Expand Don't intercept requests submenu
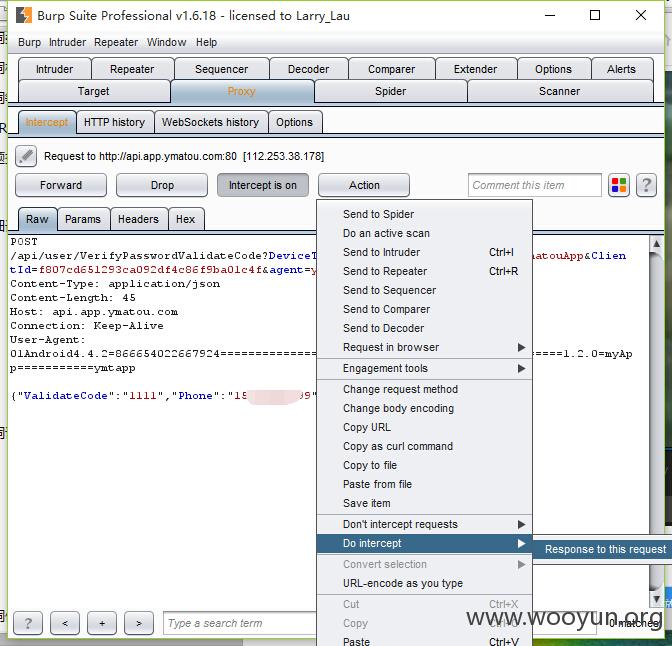The image size is (672, 646). (x=424, y=524)
